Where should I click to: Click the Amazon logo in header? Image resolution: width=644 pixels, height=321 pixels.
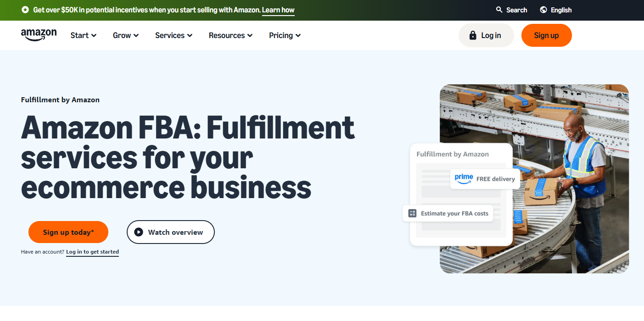pyautogui.click(x=39, y=35)
